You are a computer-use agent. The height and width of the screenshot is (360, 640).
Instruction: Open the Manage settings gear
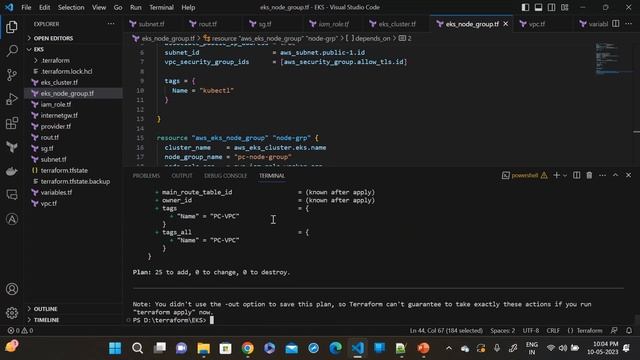[x=12, y=313]
